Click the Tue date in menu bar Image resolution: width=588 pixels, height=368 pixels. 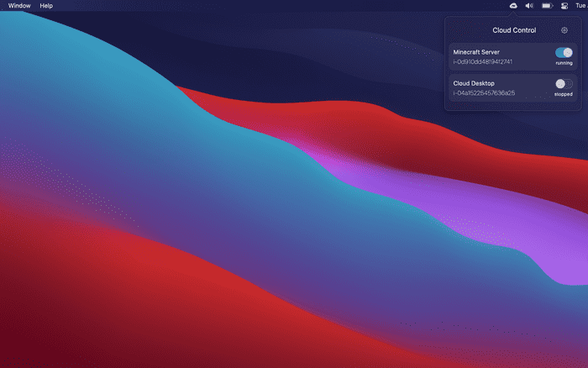581,6
